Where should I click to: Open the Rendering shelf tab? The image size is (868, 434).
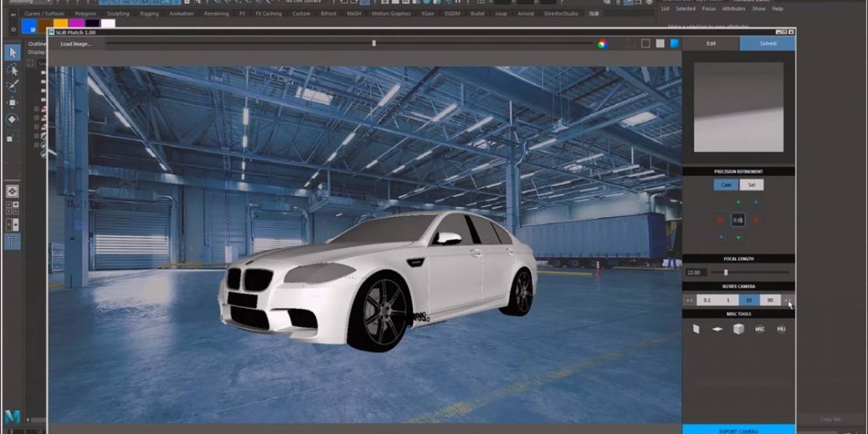[216, 13]
